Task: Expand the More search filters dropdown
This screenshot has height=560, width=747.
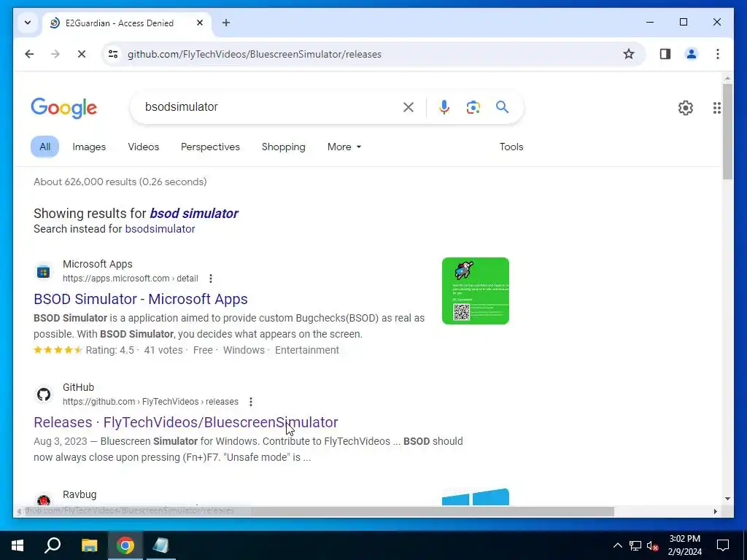Action: tap(344, 147)
